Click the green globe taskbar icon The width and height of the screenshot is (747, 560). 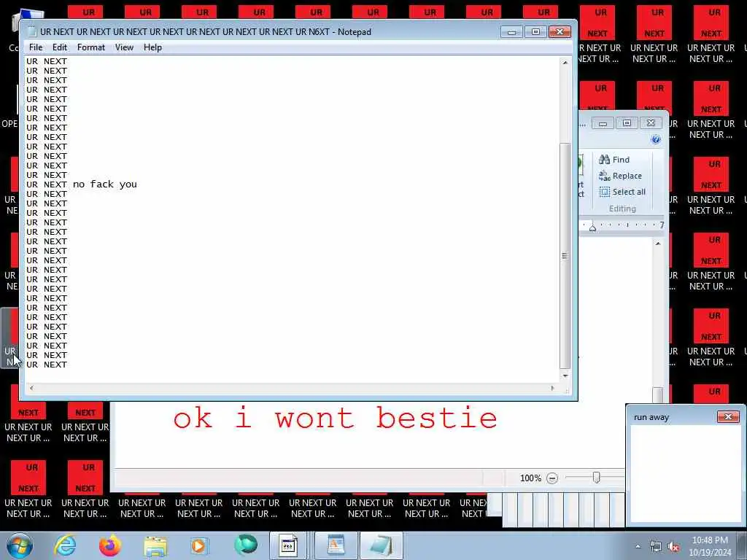245,545
